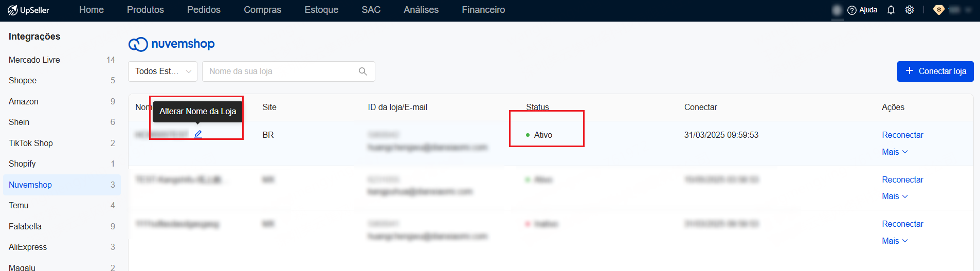Image resolution: width=980 pixels, height=271 pixels.
Task: Open the Compras menu
Action: click(x=262, y=10)
